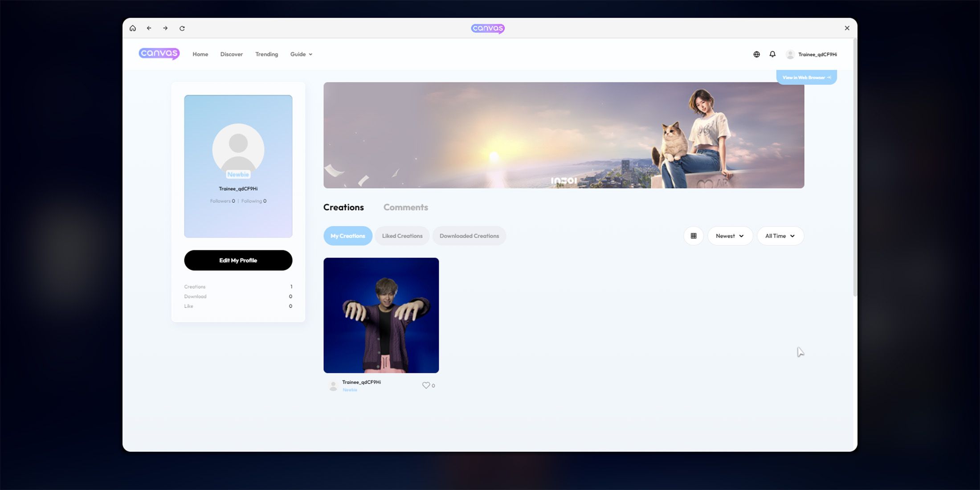Image resolution: width=980 pixels, height=490 pixels.
Task: Switch to Liked Creations tab
Action: click(x=402, y=236)
